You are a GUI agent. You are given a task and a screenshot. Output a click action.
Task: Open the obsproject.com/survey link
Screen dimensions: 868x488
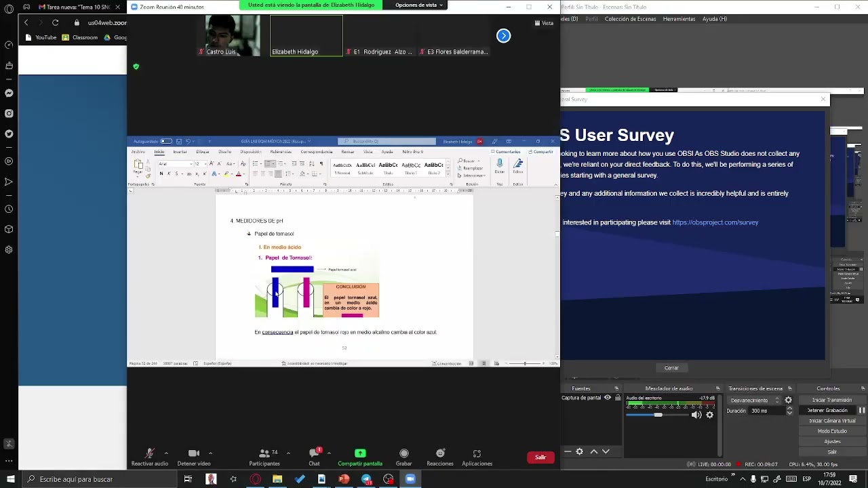[715, 222]
